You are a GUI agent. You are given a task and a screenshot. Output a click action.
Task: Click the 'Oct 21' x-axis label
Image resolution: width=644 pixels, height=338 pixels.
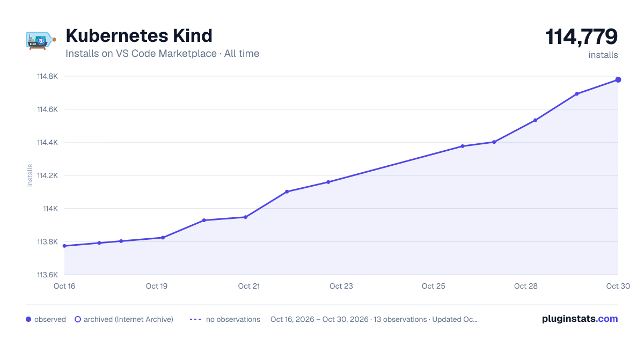click(249, 286)
